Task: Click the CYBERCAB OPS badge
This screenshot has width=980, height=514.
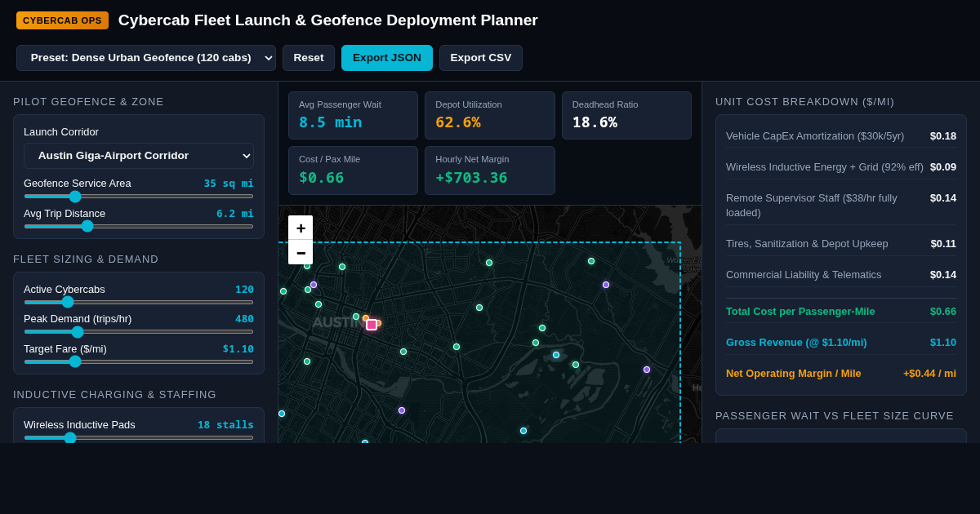Action: 62,20
